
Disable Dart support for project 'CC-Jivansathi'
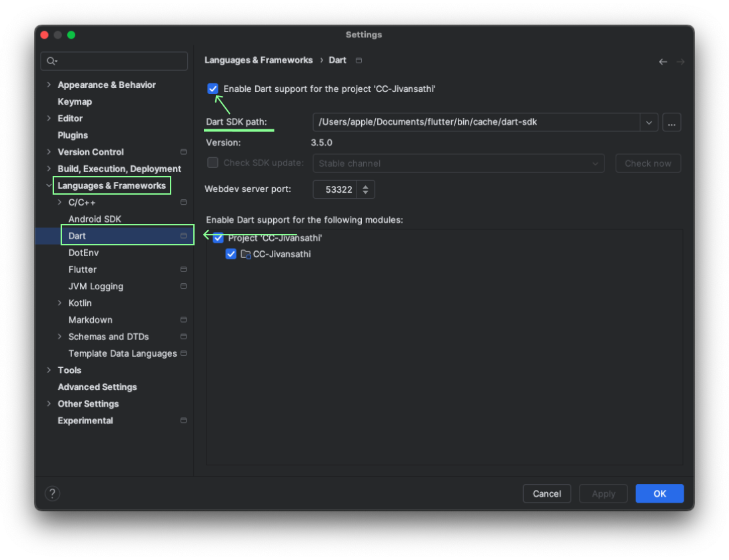click(x=213, y=89)
